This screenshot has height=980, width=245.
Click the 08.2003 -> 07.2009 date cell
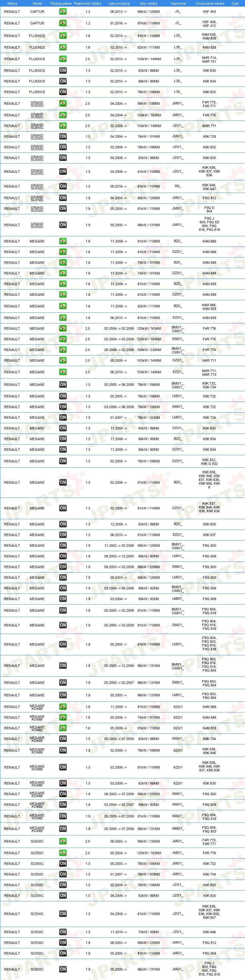[x=119, y=794]
